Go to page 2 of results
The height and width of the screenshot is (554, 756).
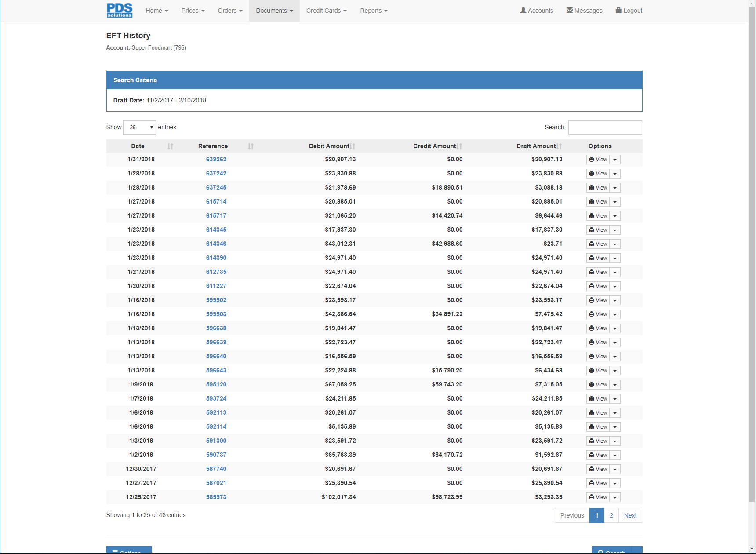[611, 515]
